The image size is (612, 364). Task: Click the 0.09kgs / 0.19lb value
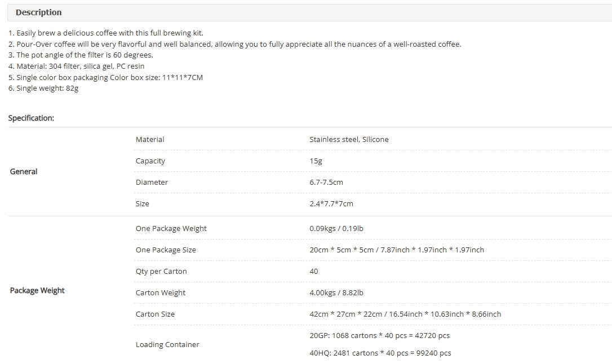[336, 229]
